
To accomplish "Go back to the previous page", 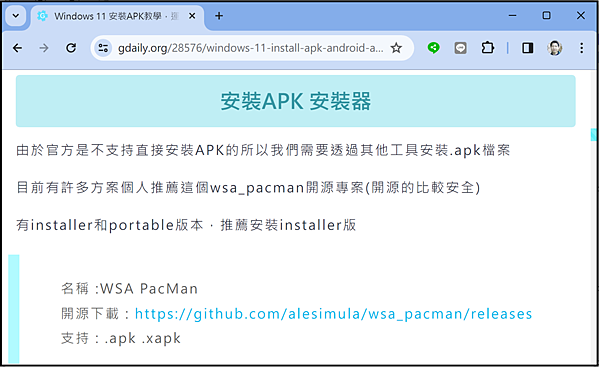I will tap(18, 48).
